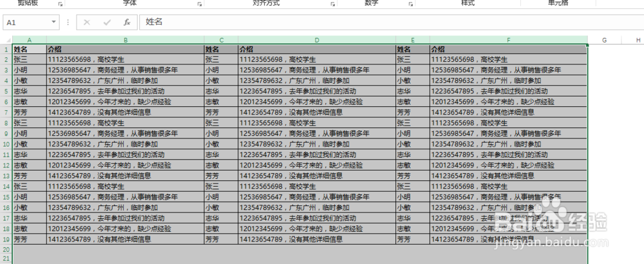
Task: Click cell B2 with 11123565698，高校学生
Action: point(126,59)
